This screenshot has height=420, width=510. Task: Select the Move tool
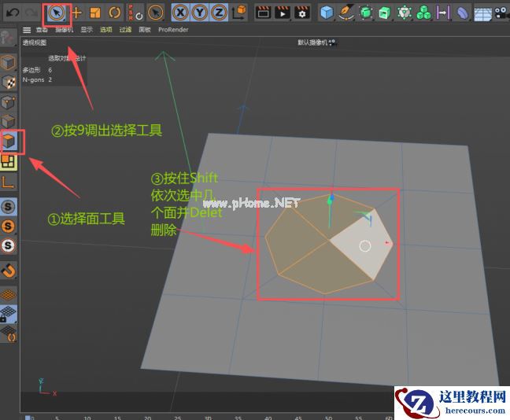[76, 13]
